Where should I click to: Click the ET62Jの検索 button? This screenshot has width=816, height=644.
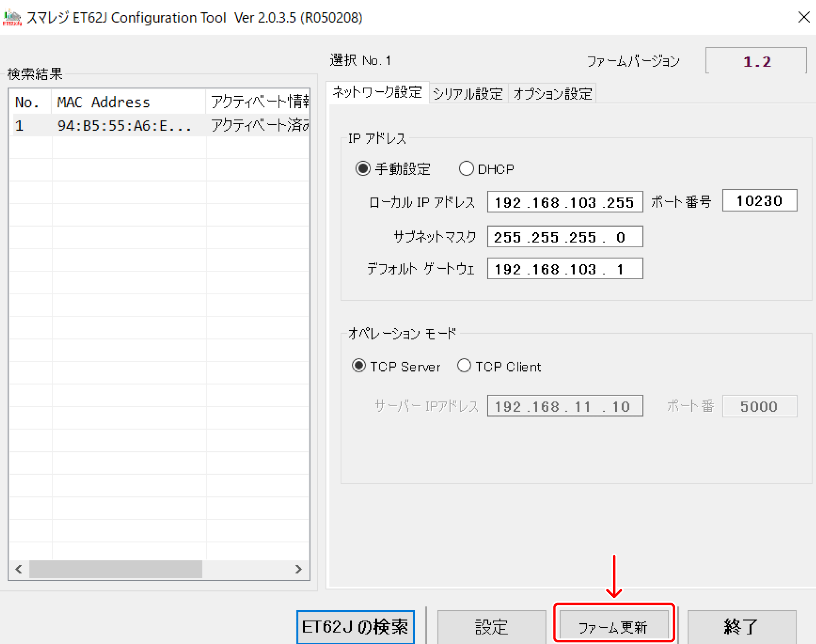(355, 627)
